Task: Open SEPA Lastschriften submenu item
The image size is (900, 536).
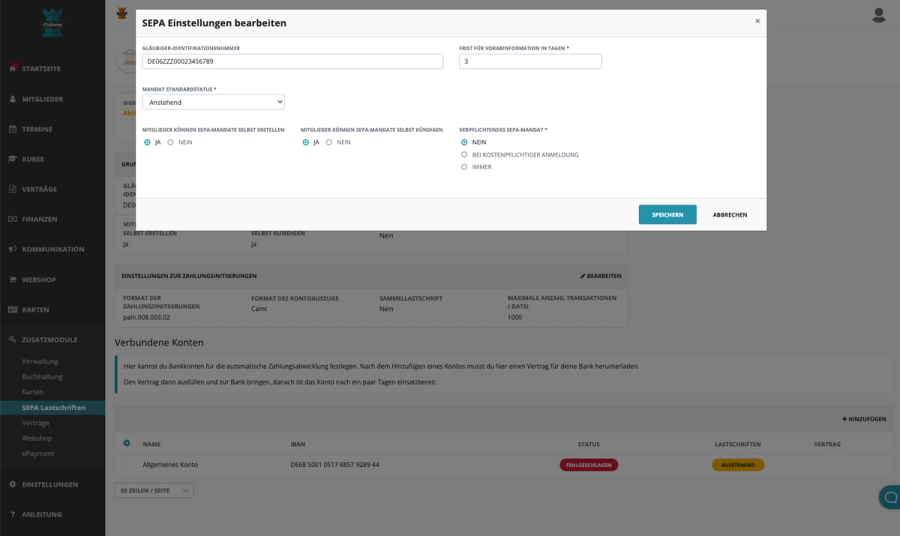Action: (x=53, y=407)
